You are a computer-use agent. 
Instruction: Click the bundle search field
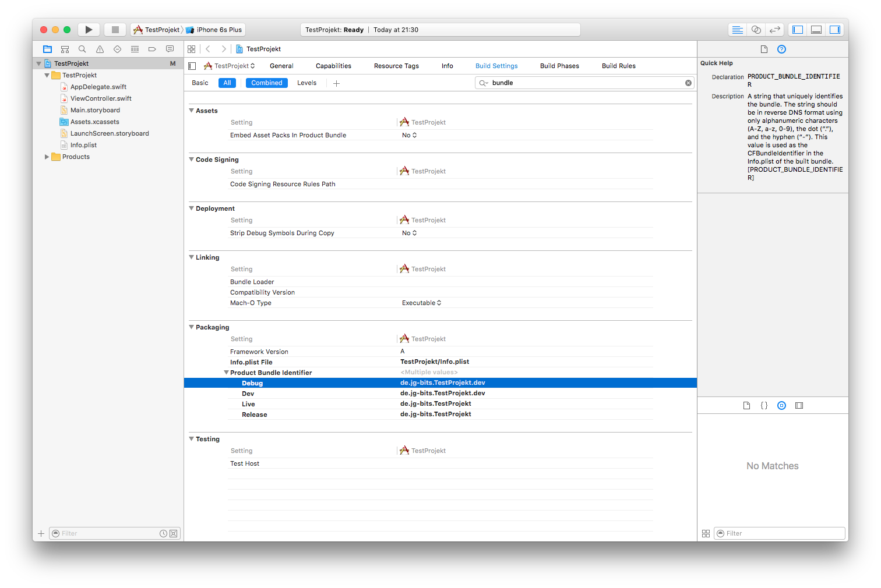583,83
